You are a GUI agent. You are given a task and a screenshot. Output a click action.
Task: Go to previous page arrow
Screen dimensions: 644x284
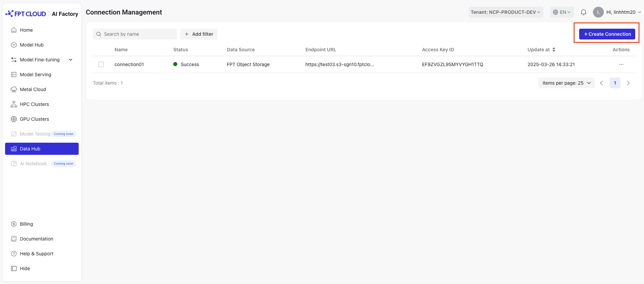(x=601, y=83)
